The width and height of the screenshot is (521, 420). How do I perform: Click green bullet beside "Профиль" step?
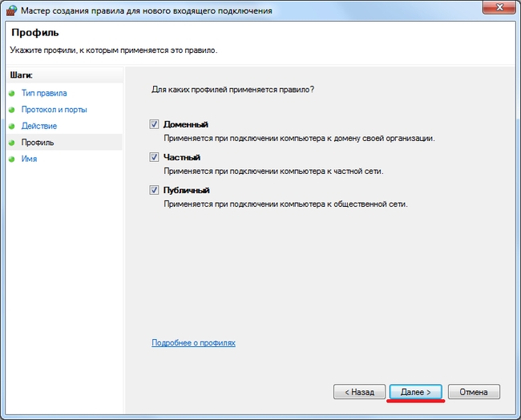tap(12, 143)
